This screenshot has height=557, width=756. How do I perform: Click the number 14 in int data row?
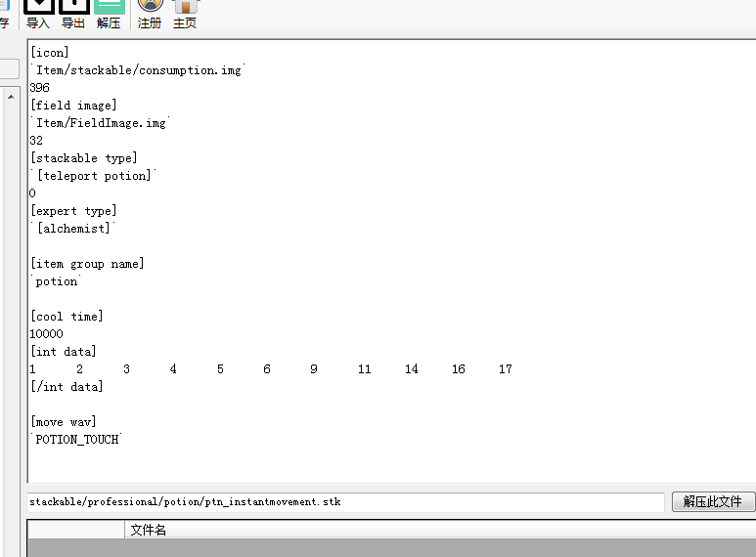click(412, 369)
